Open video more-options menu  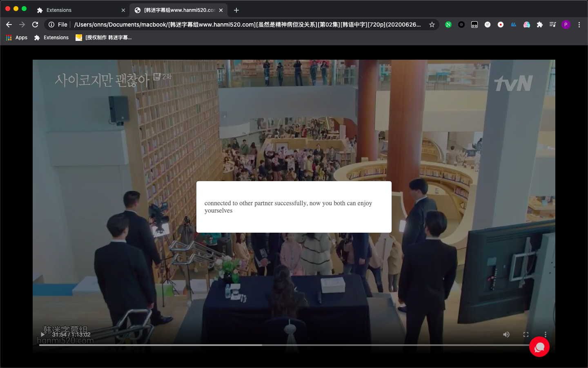546,334
